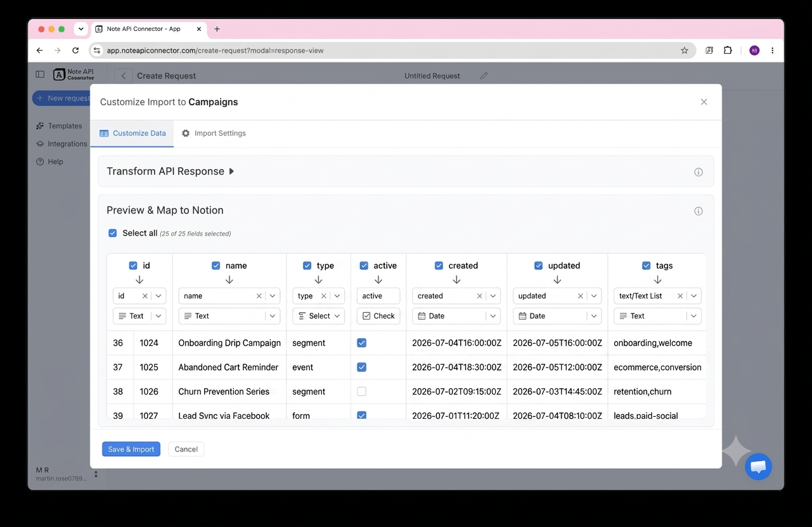Open Integrations in the sidebar
The width and height of the screenshot is (812, 527).
point(61,144)
